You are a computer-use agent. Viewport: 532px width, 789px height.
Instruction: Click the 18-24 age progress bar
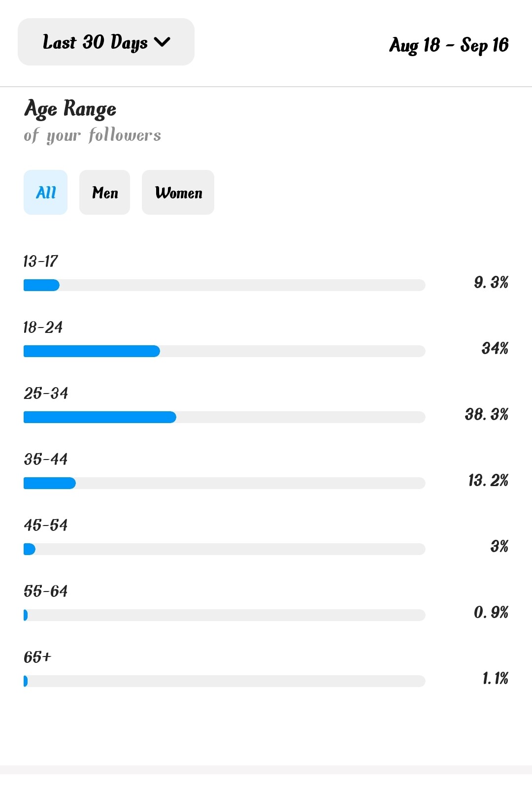[224, 351]
